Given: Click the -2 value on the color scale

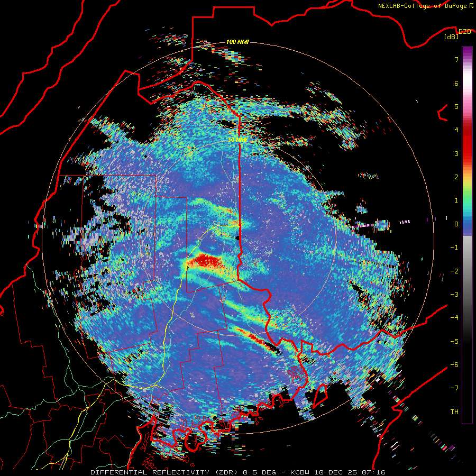Looking at the screenshot, I should [x=454, y=271].
